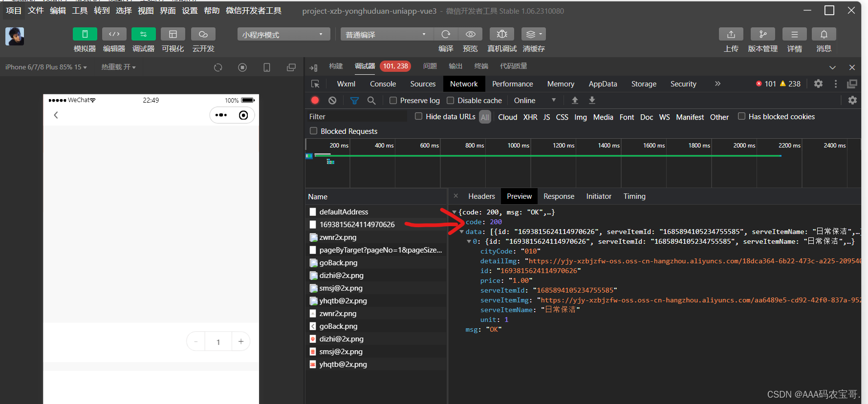Open version management (版本管理) icon
The image size is (868, 404).
763,34
